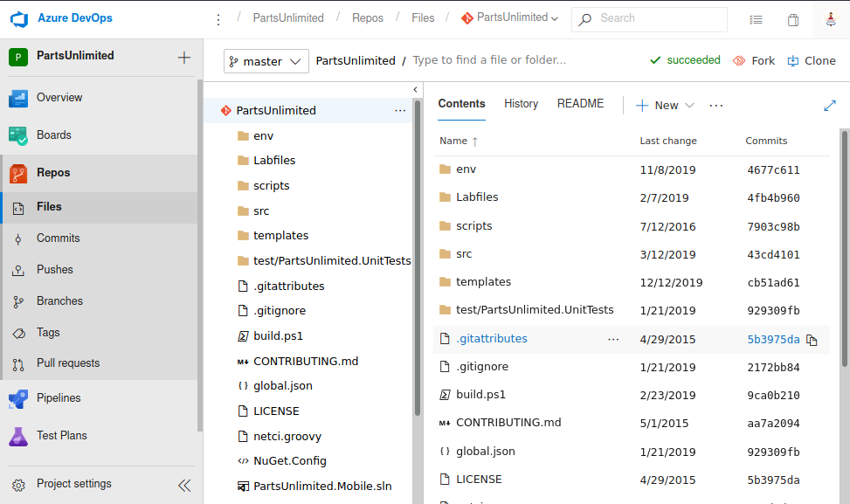Open Overview in the sidebar
The width and height of the screenshot is (850, 504).
[59, 98]
